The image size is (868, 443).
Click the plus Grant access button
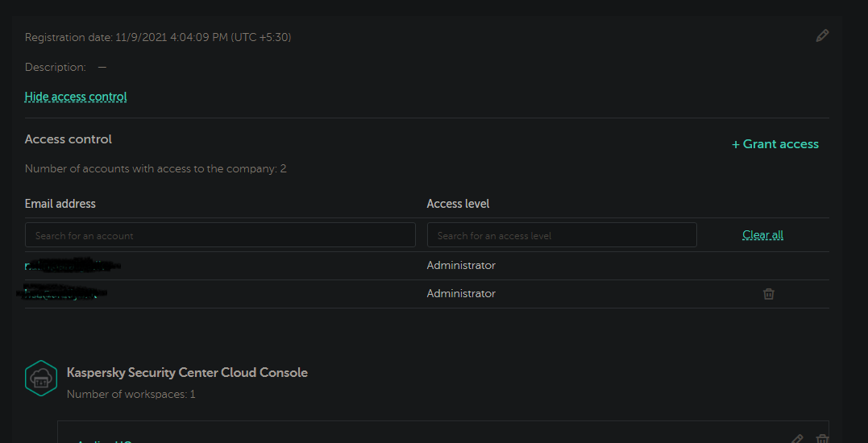point(775,144)
